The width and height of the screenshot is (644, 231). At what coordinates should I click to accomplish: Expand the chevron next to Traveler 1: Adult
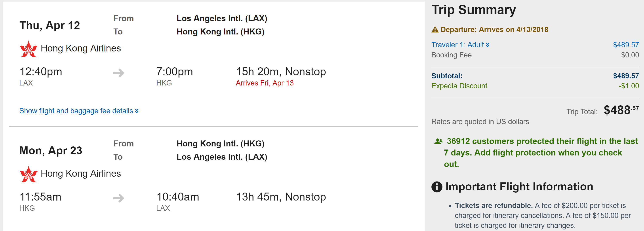click(488, 45)
